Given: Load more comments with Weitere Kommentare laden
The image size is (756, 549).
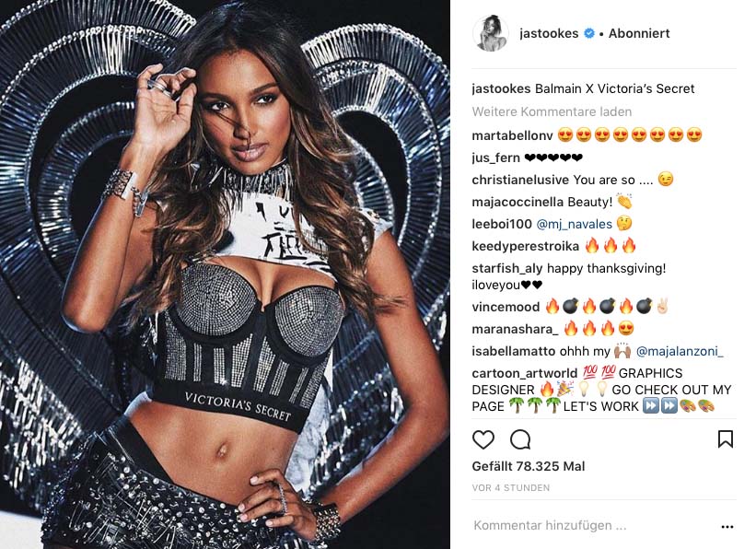Looking at the screenshot, I should click(552, 112).
